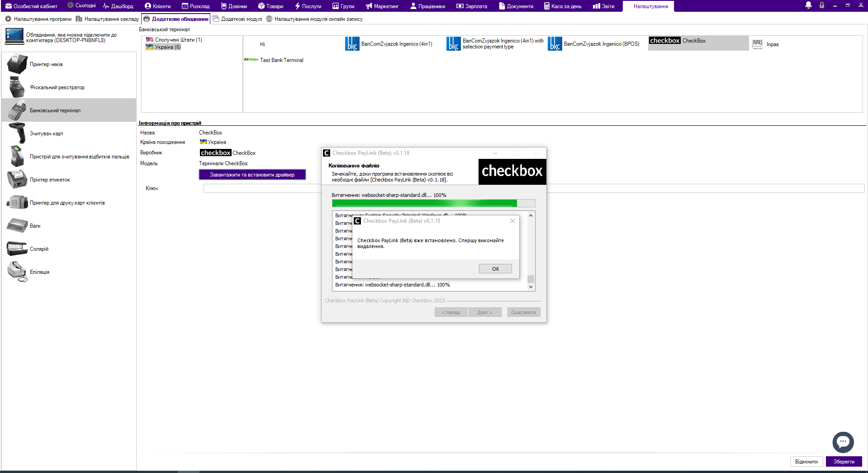Select Принтер чеків printer icon
Viewport: 868px width, 473px height.
(x=17, y=64)
